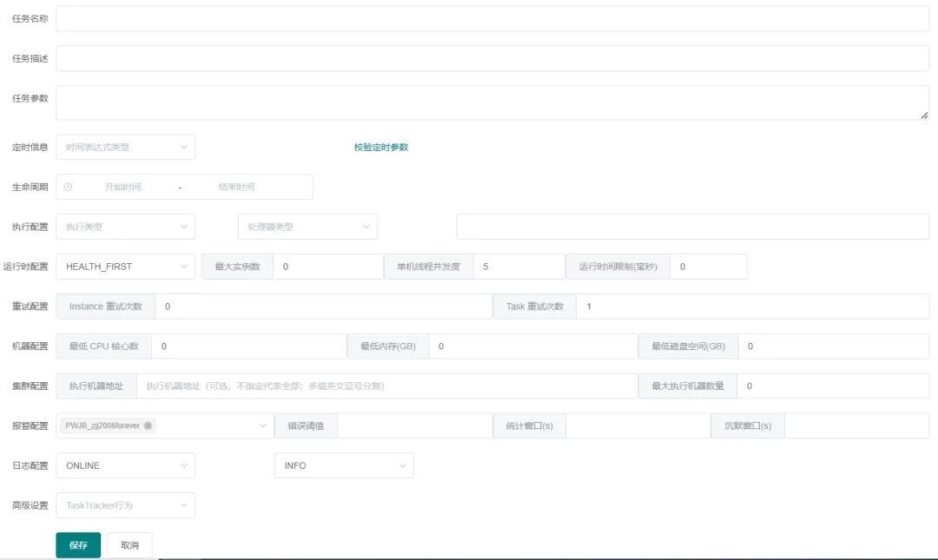Open the INFO log level dropdown
The width and height of the screenshot is (938, 560).
[x=344, y=465]
